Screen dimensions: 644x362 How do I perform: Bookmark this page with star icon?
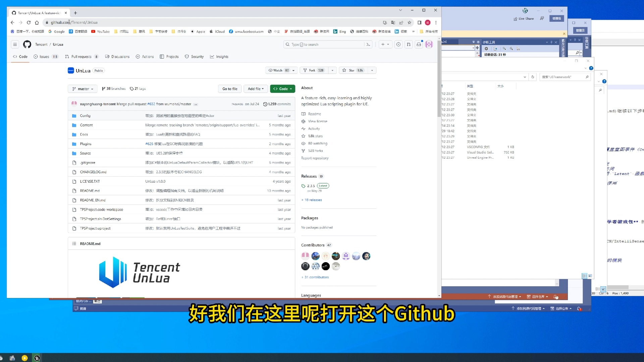click(x=409, y=22)
